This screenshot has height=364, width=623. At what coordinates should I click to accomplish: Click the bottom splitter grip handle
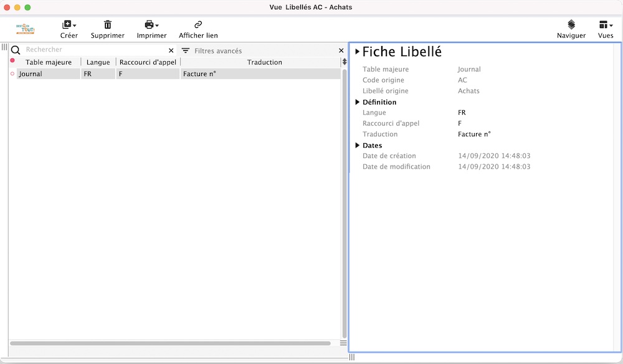click(x=351, y=357)
